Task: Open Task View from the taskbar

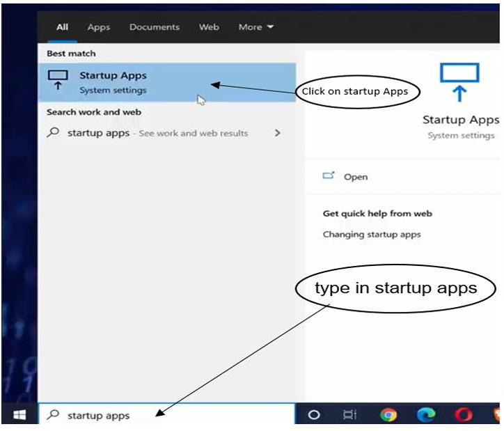Action: (350, 415)
